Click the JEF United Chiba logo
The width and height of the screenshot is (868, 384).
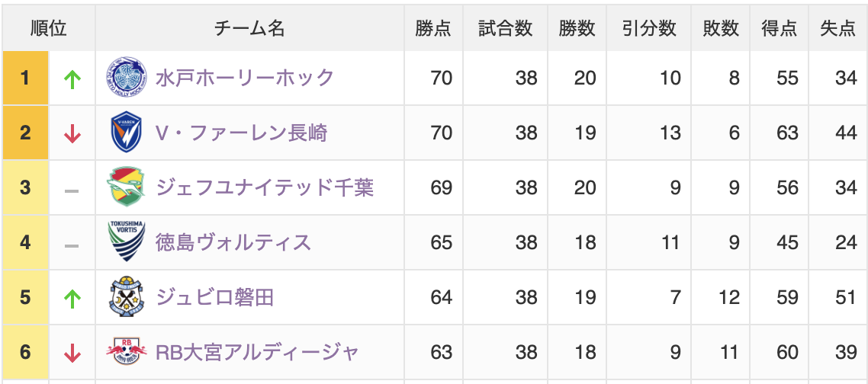point(124,187)
